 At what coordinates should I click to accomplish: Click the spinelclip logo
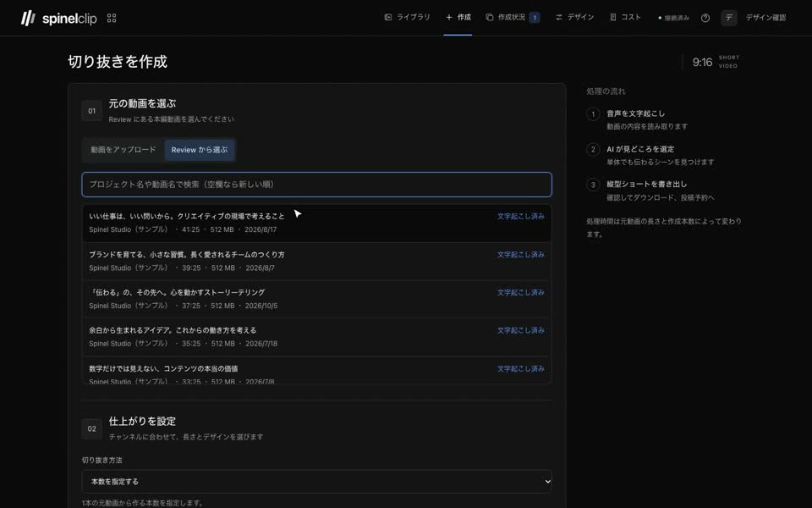[58, 18]
